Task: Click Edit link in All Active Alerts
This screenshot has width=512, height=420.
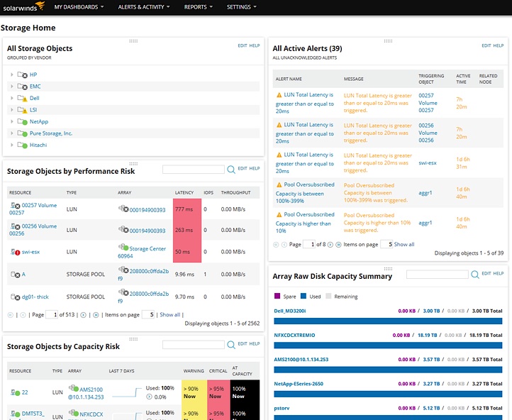Action: pyautogui.click(x=486, y=45)
